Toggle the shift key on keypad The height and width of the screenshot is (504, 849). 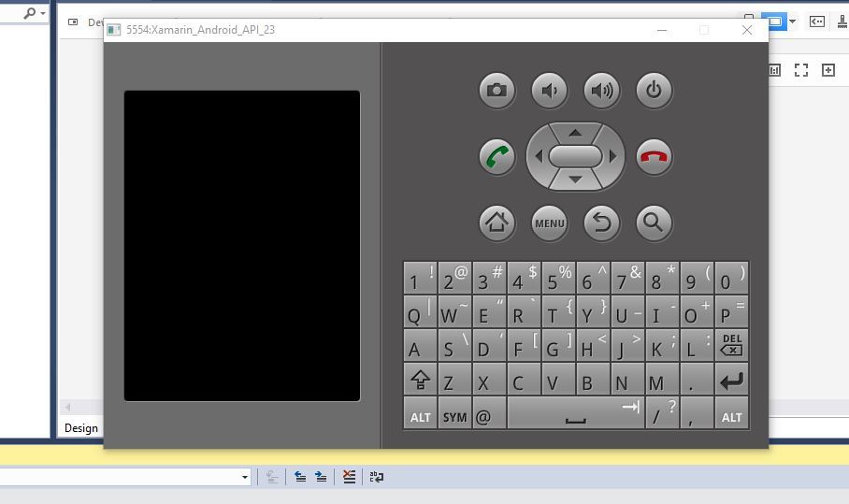(x=421, y=381)
